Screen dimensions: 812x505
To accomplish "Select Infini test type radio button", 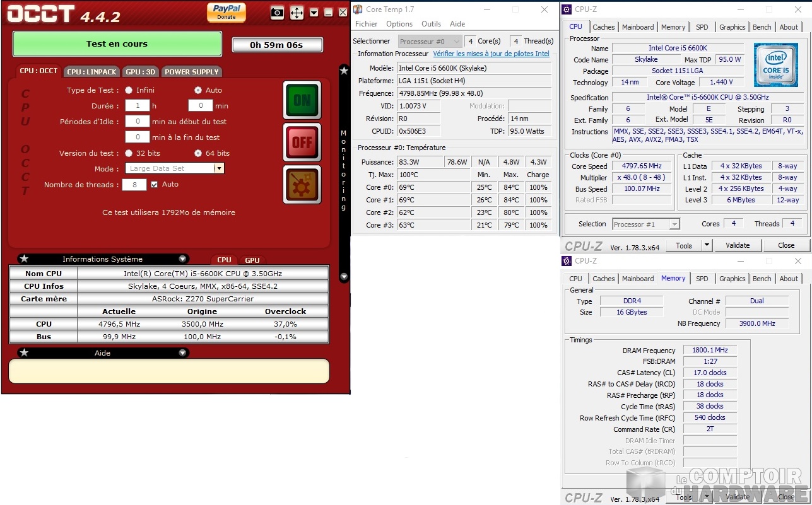I will pos(129,90).
